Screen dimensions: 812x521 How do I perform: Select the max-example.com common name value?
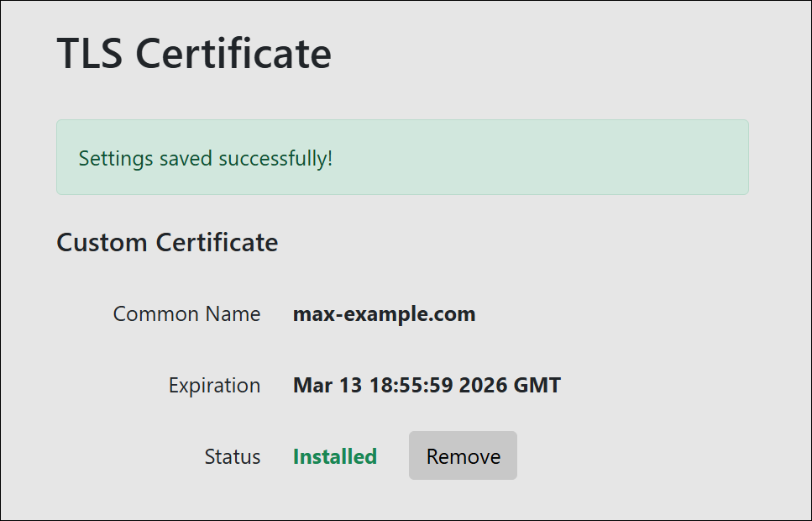click(x=384, y=314)
